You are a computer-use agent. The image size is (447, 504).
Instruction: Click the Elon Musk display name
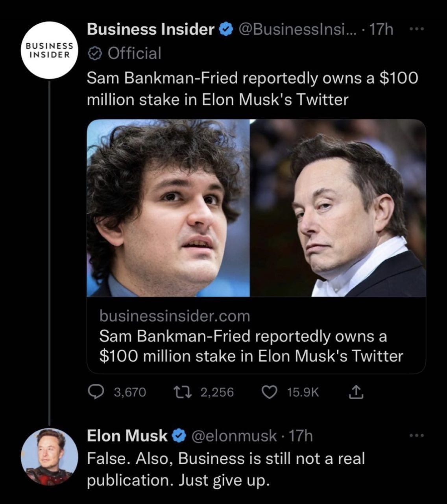(127, 436)
